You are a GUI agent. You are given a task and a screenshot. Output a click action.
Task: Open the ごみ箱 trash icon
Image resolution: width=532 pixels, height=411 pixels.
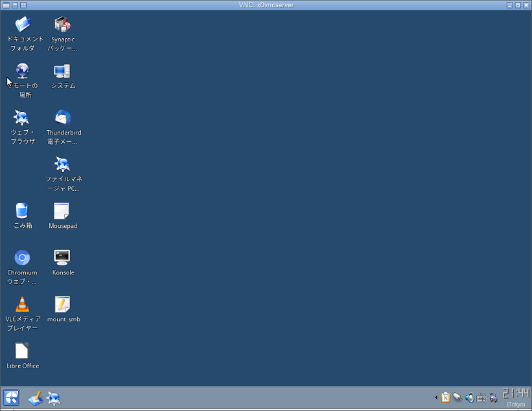click(22, 211)
